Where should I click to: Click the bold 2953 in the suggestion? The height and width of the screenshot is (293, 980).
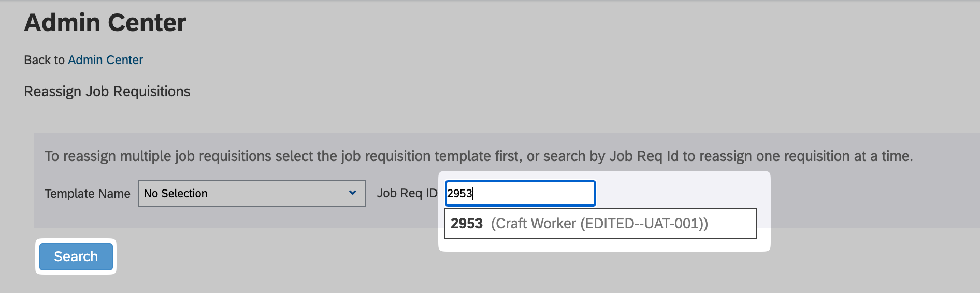tap(466, 224)
